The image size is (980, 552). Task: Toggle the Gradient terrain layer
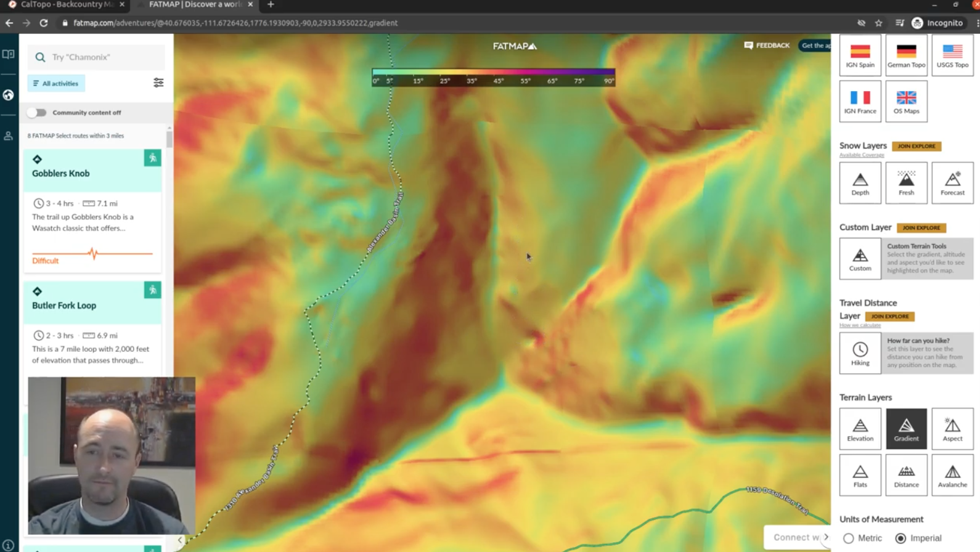pos(906,428)
